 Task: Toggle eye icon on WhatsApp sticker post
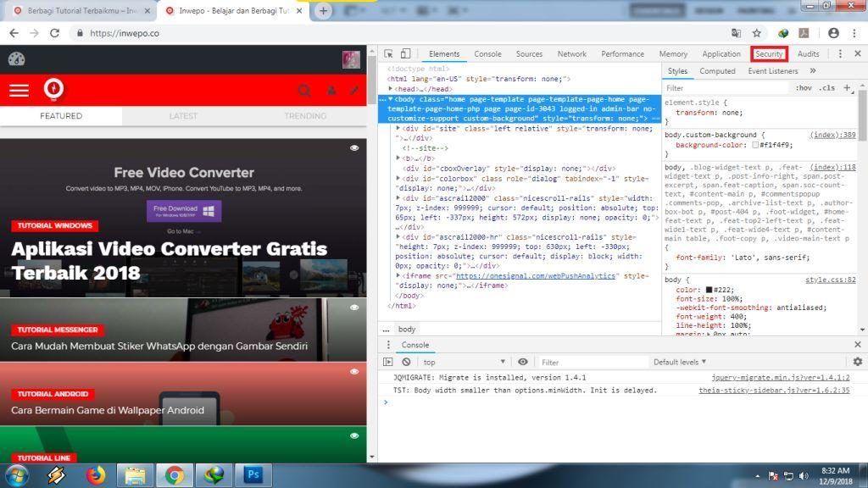point(354,307)
